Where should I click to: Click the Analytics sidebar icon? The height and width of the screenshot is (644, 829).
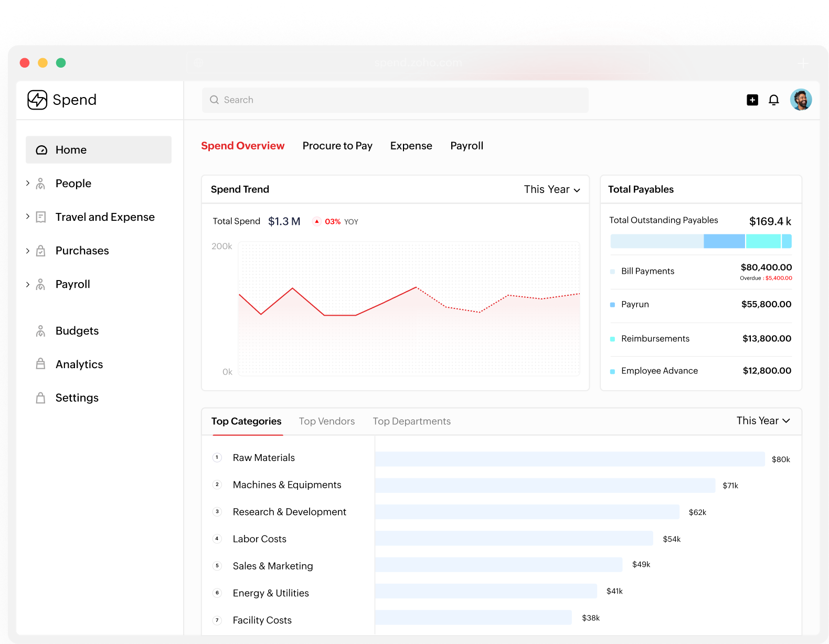pyautogui.click(x=40, y=364)
